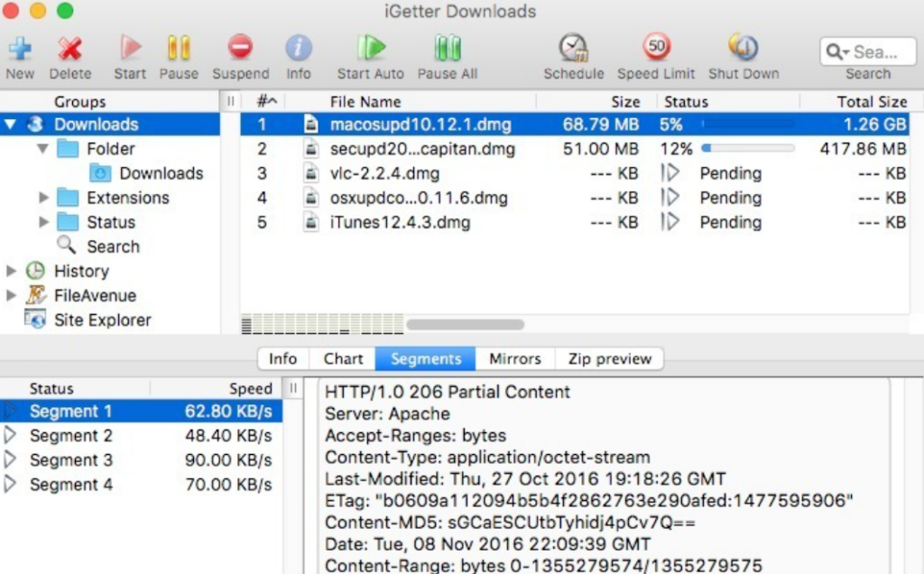Click the Downloads group globe icon
This screenshot has width=924, height=574.
click(x=35, y=125)
